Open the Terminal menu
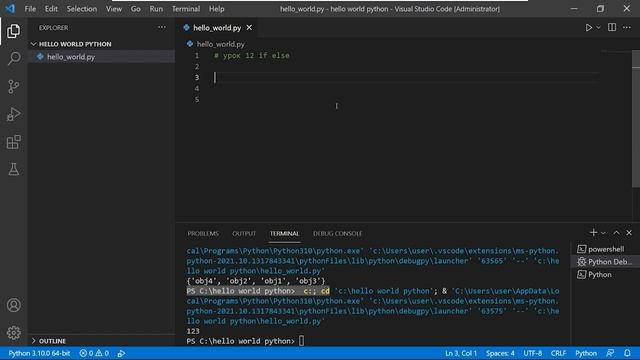The height and width of the screenshot is (360, 640). coord(186,9)
